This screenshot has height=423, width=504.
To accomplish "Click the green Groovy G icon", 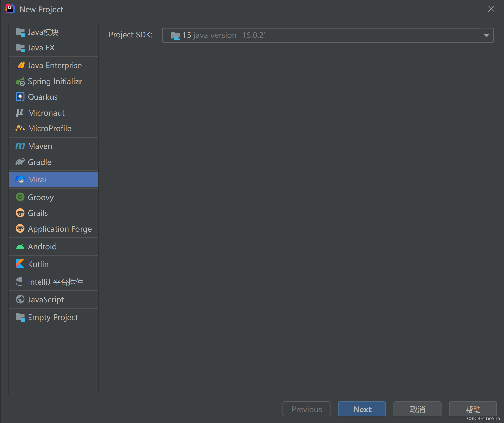I will point(20,197).
